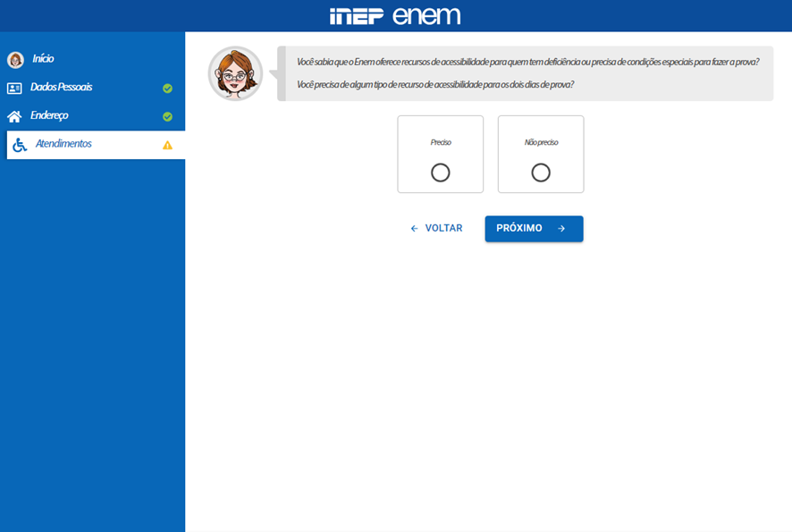Screen dimensions: 792x532
Task: Click the right arrow icon inside PRÓXIMO
Action: coord(561,228)
